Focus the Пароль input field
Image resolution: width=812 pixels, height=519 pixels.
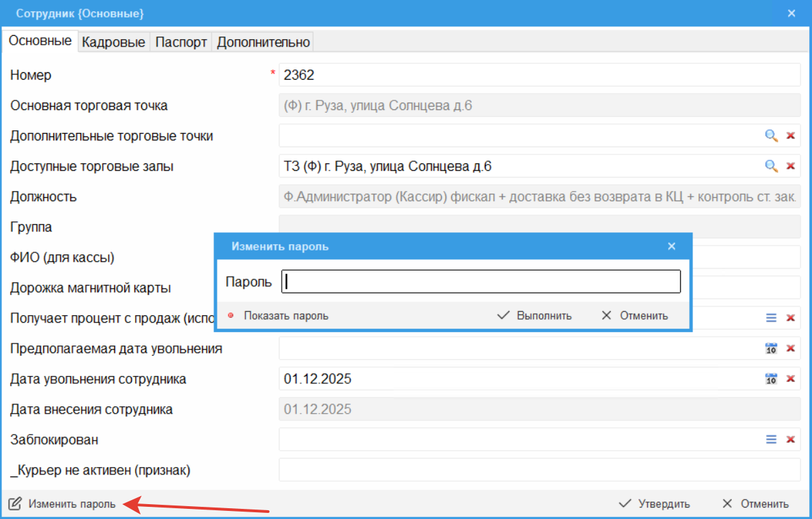click(x=480, y=282)
